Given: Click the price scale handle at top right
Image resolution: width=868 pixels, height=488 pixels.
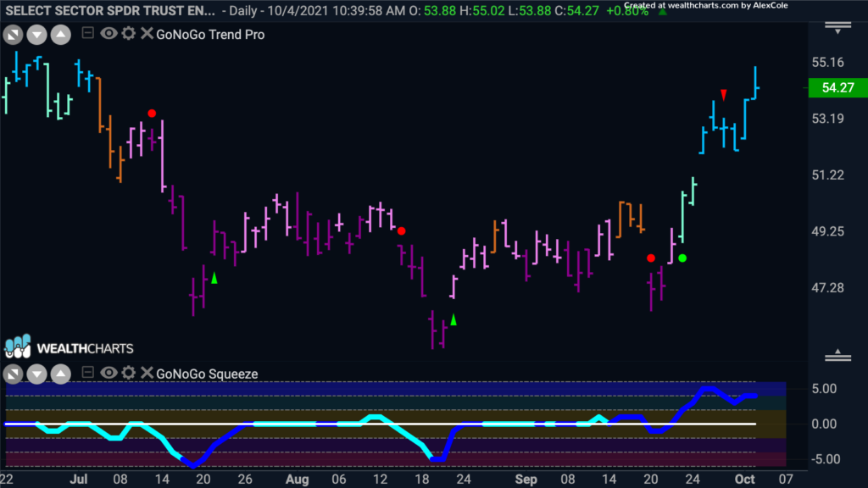Looking at the screenshot, I should (x=837, y=28).
